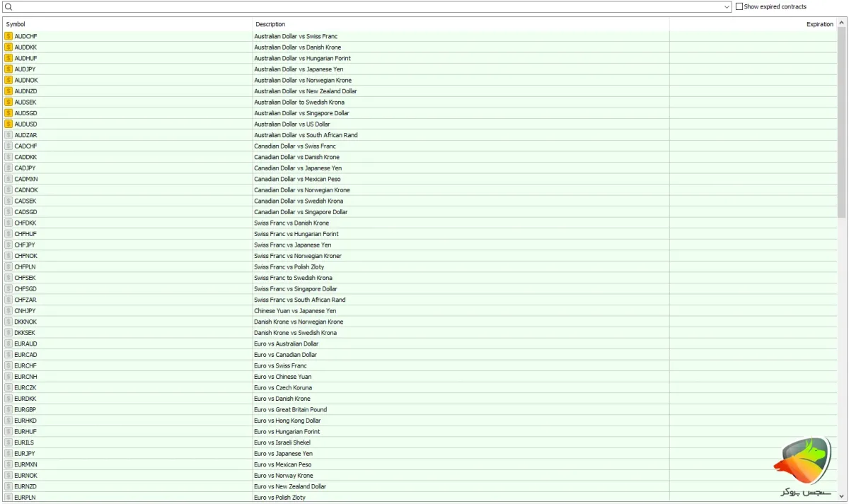Click the EURAUD gray symbol icon
Screen dimensions: 849x504
pos(8,344)
